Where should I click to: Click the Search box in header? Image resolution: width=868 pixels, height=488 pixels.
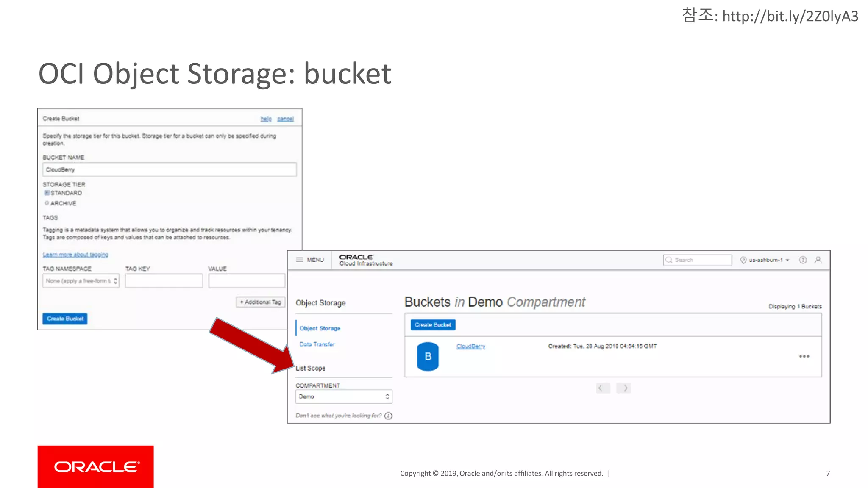pyautogui.click(x=698, y=260)
